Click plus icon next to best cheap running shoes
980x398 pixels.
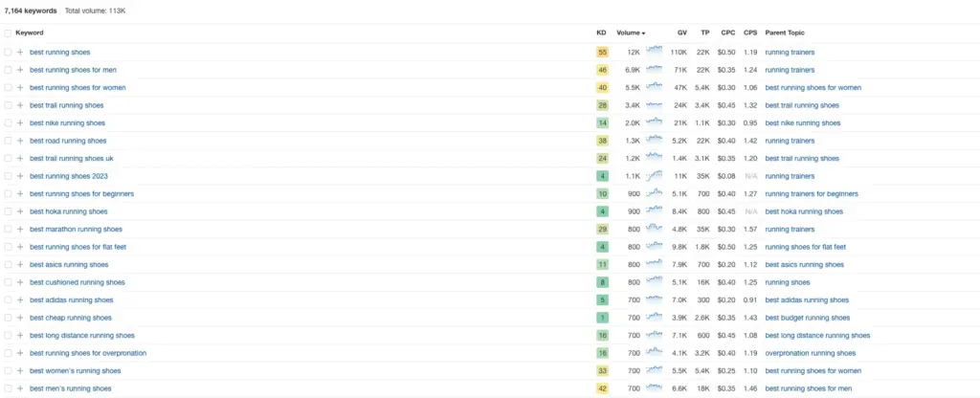(20, 318)
